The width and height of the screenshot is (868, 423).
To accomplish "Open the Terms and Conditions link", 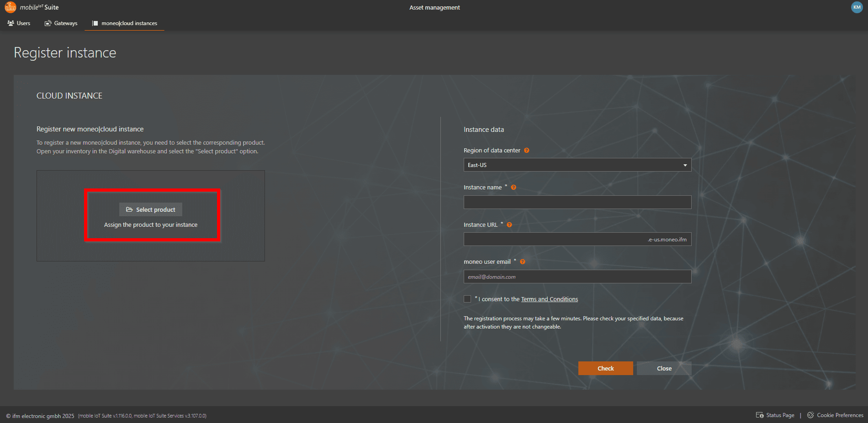I will (550, 299).
